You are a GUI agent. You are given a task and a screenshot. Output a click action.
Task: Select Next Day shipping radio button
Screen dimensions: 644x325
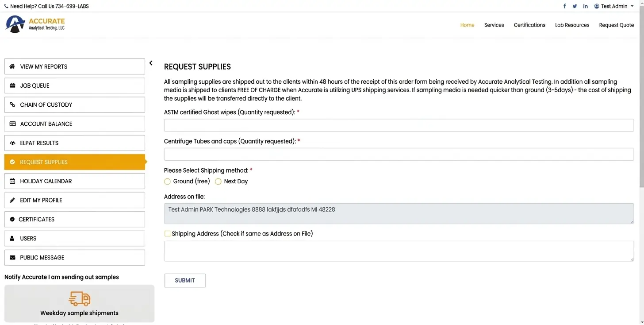(x=218, y=182)
